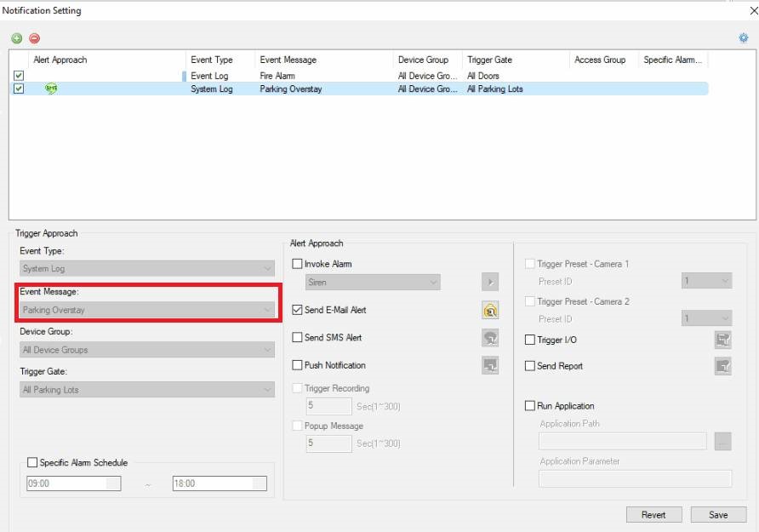
Task: Open the Camera 1 Preset ID dropdown
Action: (x=707, y=281)
